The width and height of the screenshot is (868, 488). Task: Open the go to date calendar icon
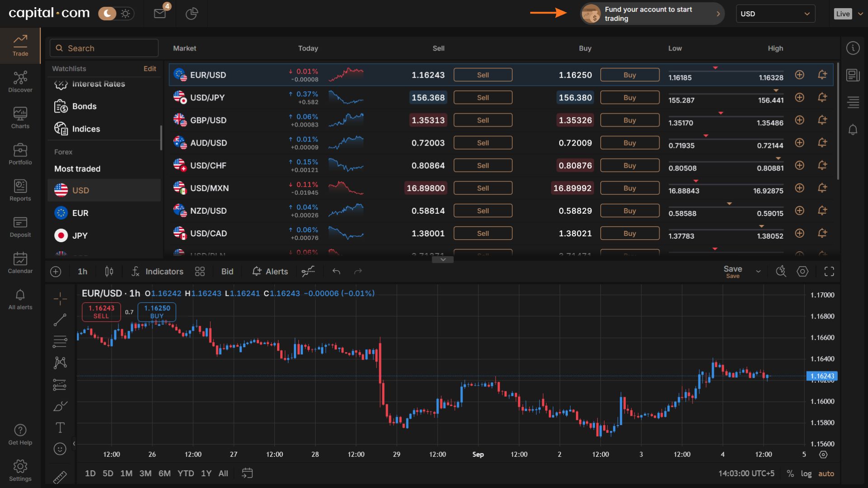[x=247, y=473]
